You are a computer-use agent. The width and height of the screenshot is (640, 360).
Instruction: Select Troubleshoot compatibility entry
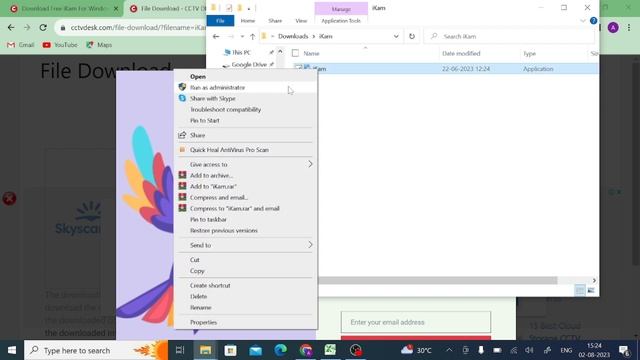pos(246,109)
